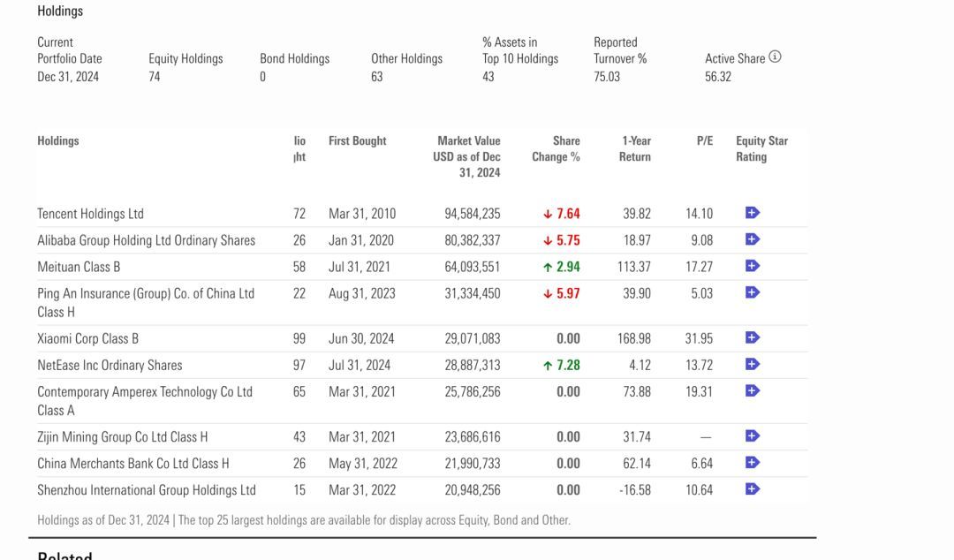Screen dimensions: 954x560
Task: Sort by Share Change % header
Action: [556, 148]
